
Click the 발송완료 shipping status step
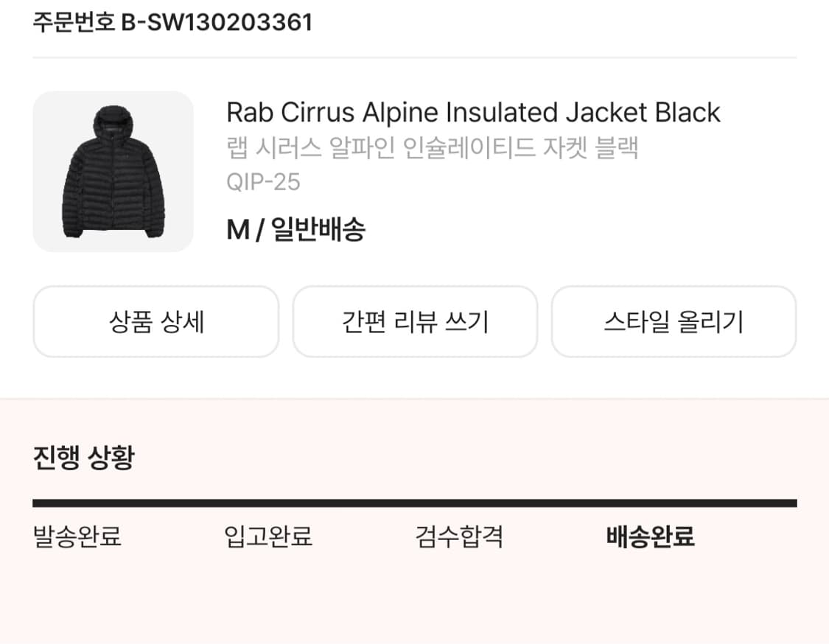(x=78, y=537)
